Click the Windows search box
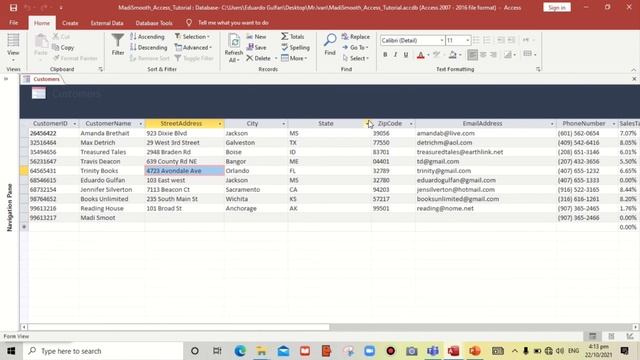The width and height of the screenshot is (640, 360). click(103, 351)
